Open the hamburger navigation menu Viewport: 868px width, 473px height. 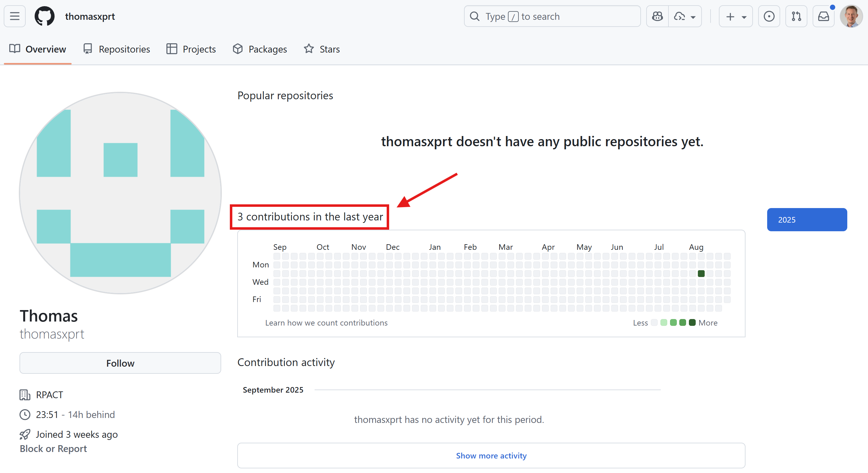pyautogui.click(x=15, y=16)
